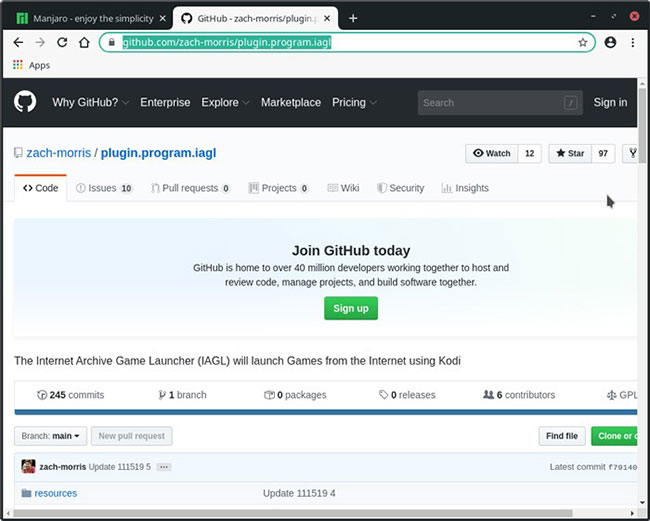
Task: Select the Code tab
Action: tap(41, 188)
